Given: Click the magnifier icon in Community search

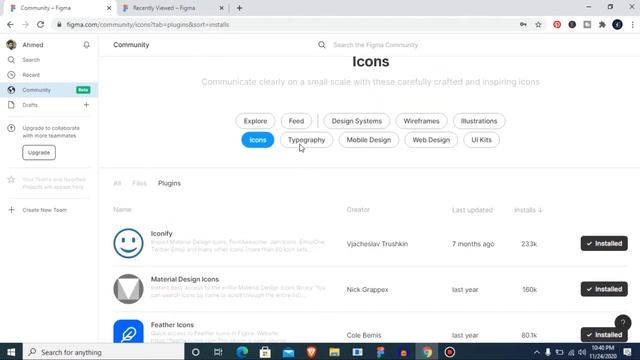Looking at the screenshot, I should [322, 45].
